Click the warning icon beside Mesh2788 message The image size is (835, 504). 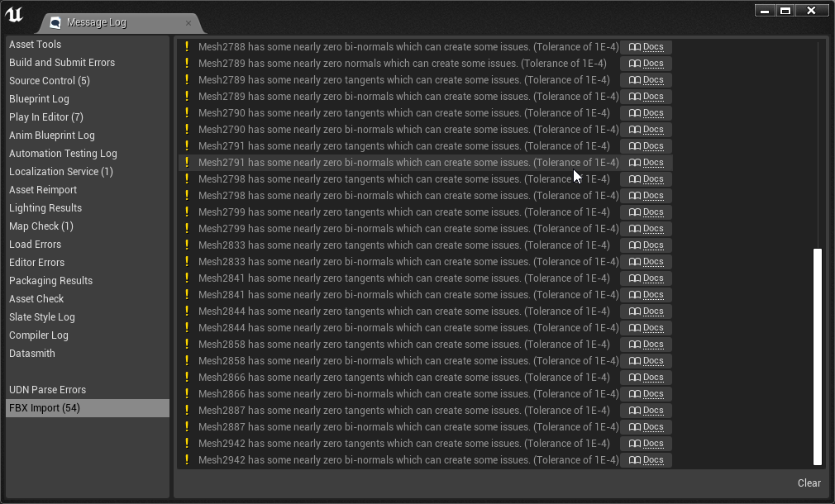click(x=188, y=46)
